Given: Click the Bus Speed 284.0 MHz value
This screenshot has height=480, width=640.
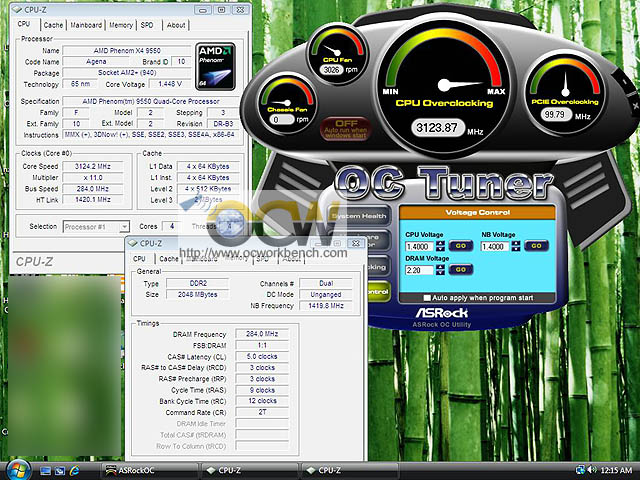Looking at the screenshot, I should (93, 189).
